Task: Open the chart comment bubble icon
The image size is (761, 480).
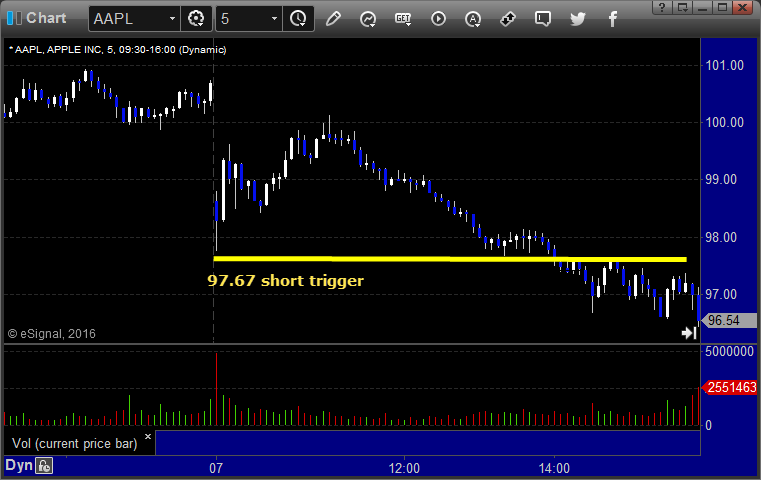Action: [543, 19]
